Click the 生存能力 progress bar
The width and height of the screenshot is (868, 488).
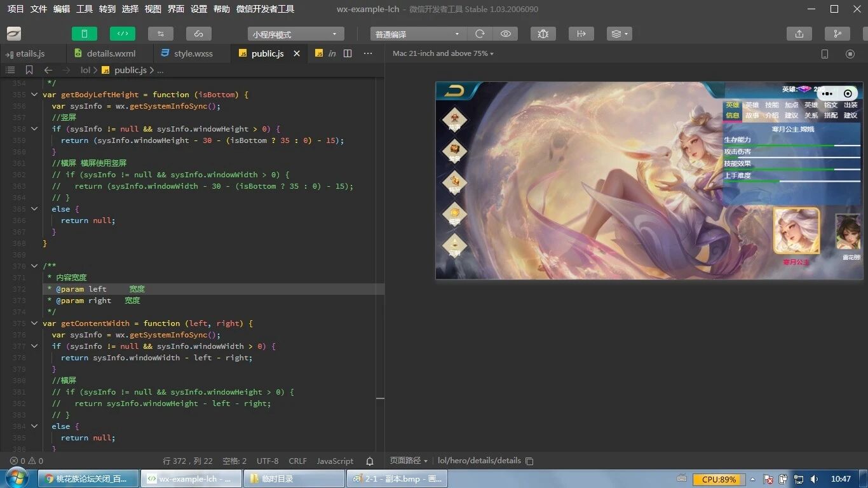[792, 146]
